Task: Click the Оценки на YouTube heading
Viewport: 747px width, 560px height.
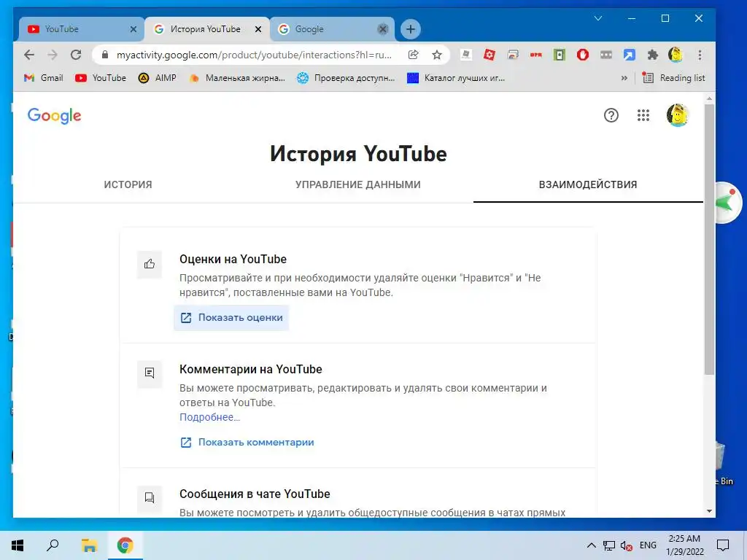Action: coord(233,260)
